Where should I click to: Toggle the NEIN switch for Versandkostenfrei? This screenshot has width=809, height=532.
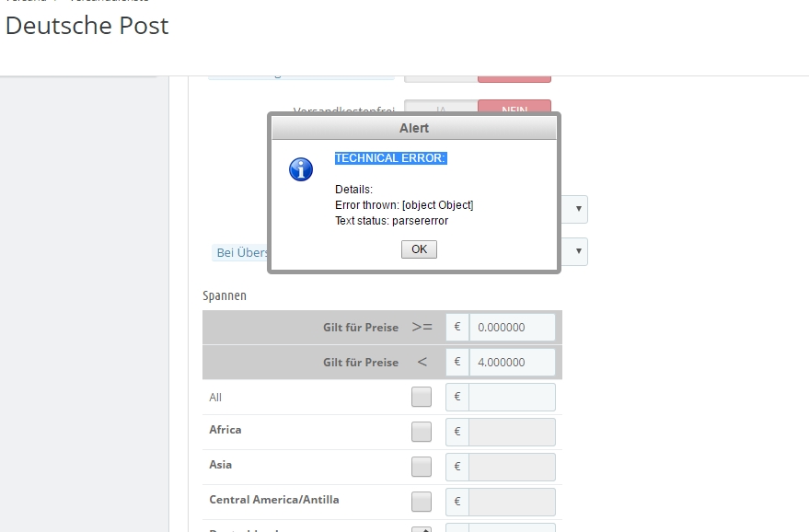(514, 107)
